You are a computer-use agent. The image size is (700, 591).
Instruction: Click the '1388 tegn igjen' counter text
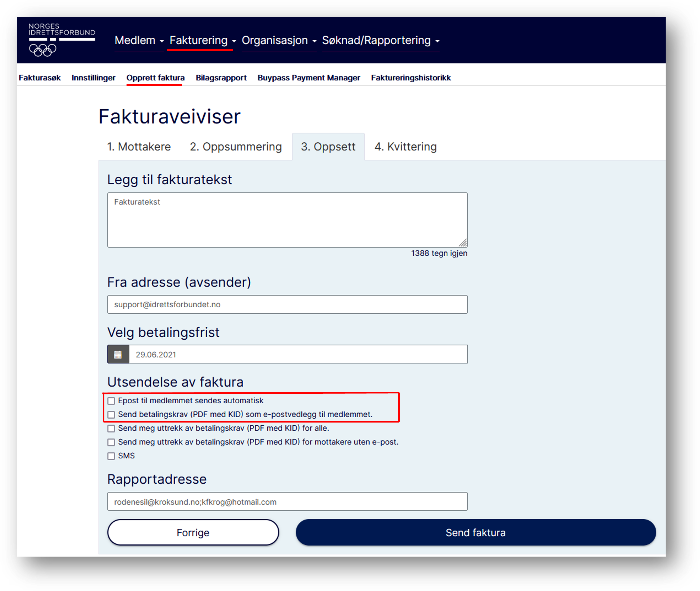[439, 253]
